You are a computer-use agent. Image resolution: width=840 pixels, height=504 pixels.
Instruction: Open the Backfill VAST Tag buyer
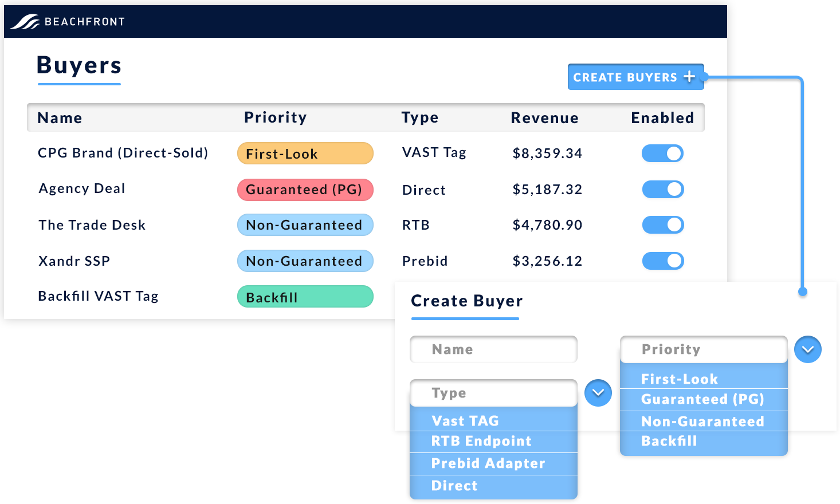(98, 296)
